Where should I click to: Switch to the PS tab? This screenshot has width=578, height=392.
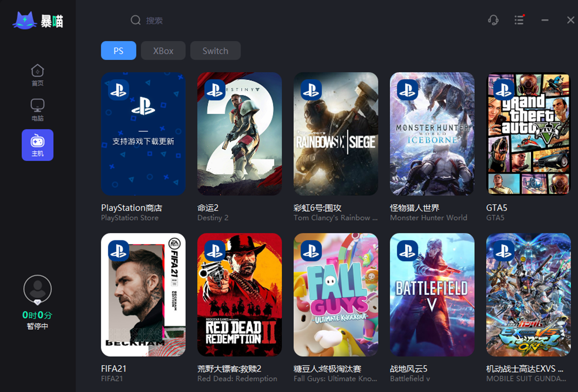(x=118, y=51)
